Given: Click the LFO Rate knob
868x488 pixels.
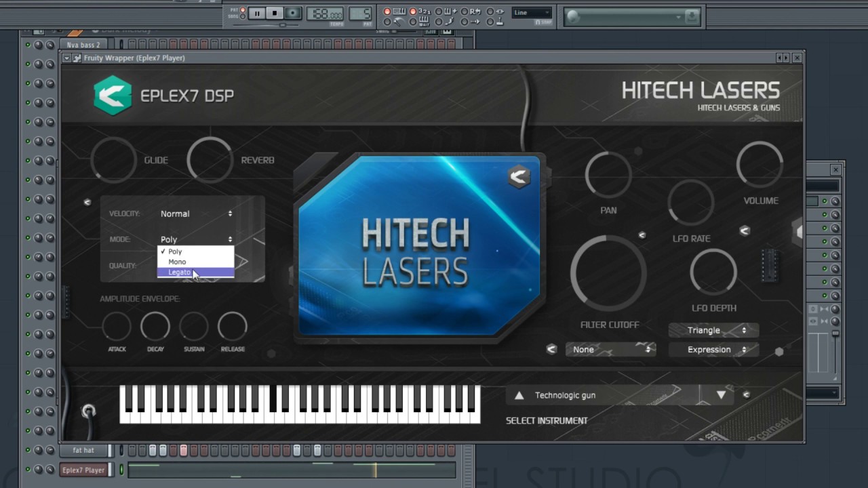Looking at the screenshot, I should (x=691, y=203).
